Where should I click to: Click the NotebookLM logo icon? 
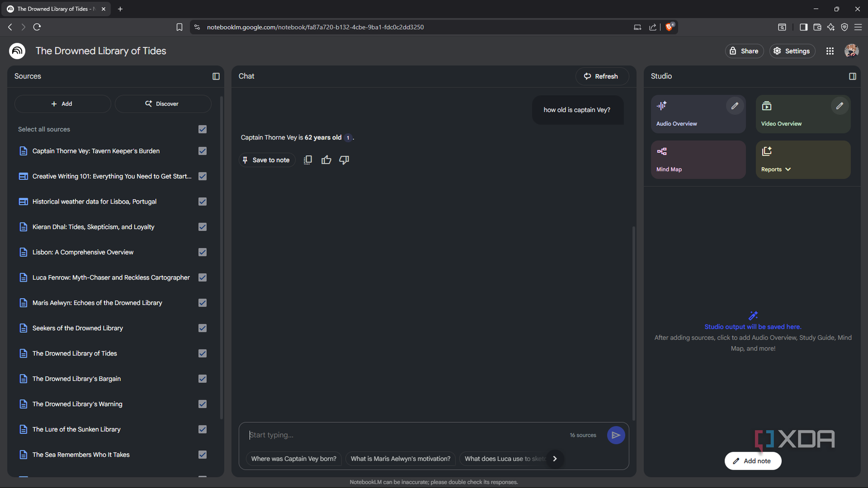click(x=17, y=51)
